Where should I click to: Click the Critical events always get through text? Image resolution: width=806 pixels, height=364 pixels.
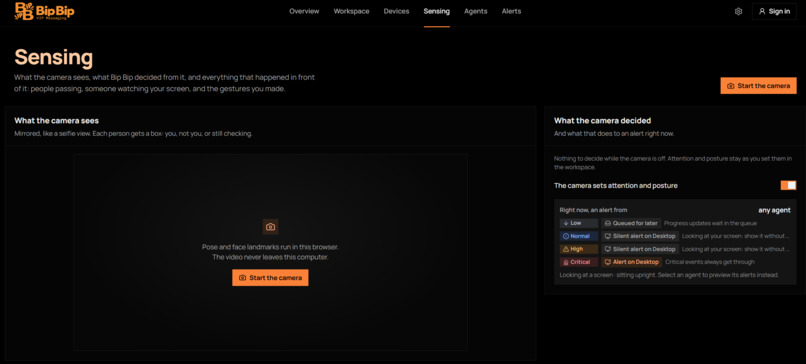(710, 262)
